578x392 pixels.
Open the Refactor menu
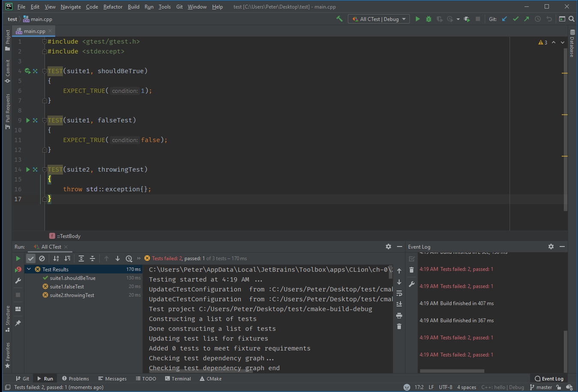click(113, 7)
